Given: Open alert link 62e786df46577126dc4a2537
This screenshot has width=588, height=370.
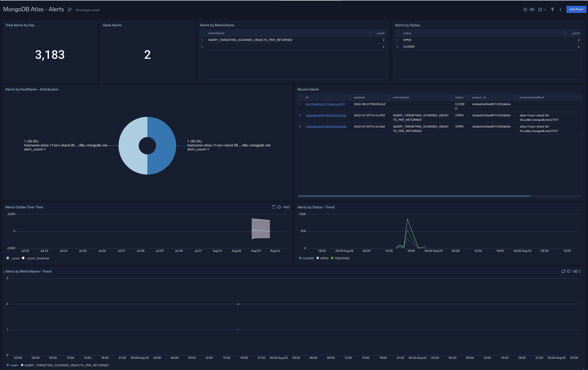Looking at the screenshot, I should [x=326, y=104].
